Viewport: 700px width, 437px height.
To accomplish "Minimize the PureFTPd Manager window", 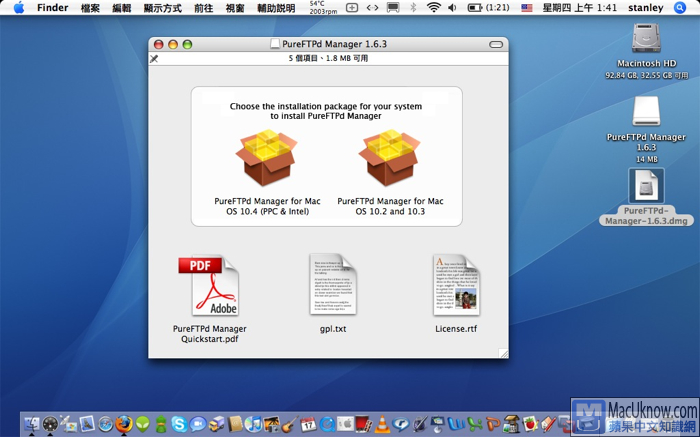I will (173, 44).
